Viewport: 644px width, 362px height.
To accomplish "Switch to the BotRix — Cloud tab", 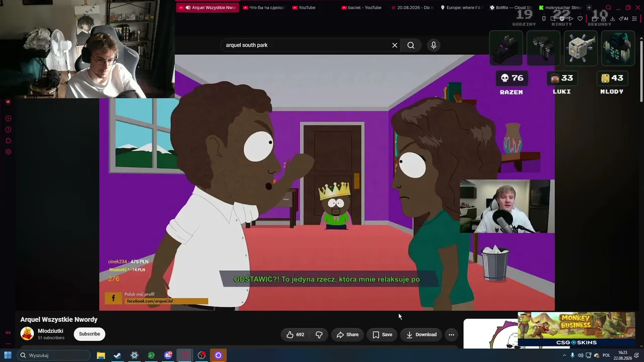I will pyautogui.click(x=511, y=8).
